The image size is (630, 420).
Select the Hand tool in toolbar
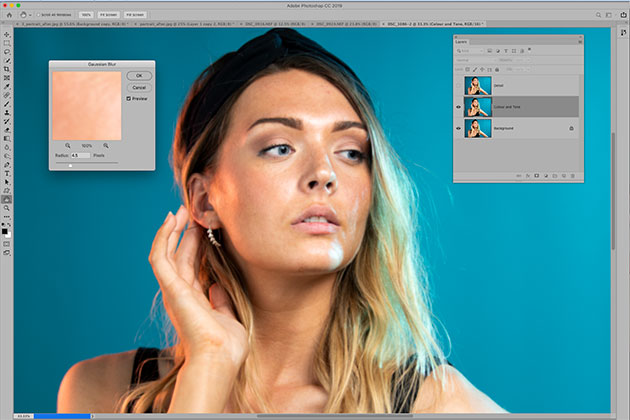point(6,199)
